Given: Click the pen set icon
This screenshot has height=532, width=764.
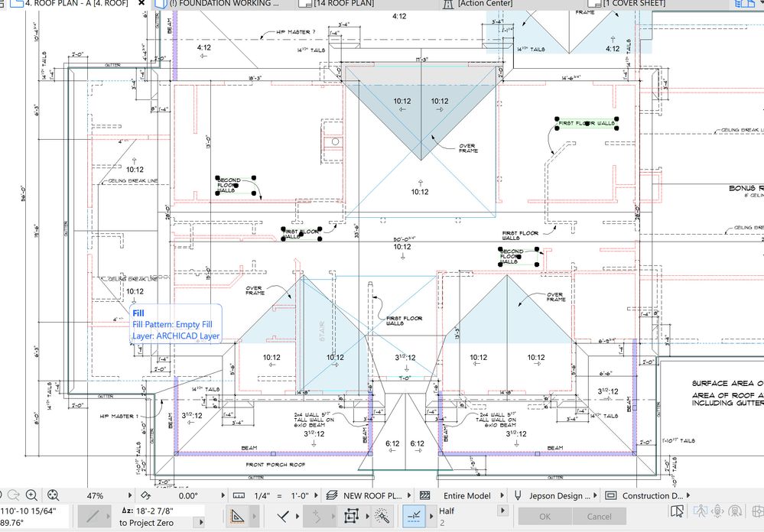Looking at the screenshot, I should click(x=518, y=495).
